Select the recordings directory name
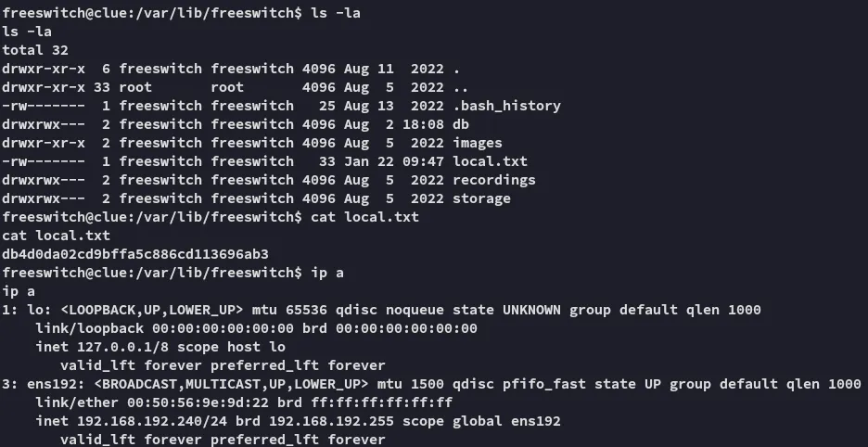 pos(493,180)
